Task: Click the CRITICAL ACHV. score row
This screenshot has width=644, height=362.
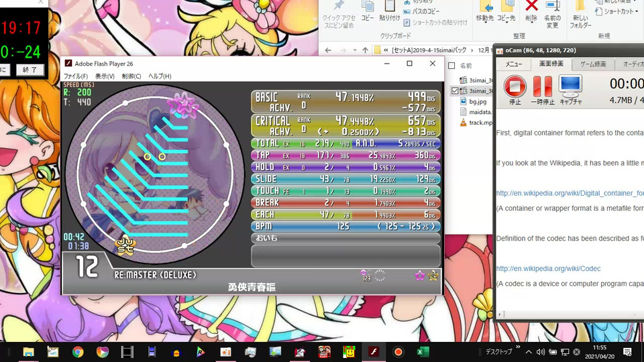Action: 345,125
